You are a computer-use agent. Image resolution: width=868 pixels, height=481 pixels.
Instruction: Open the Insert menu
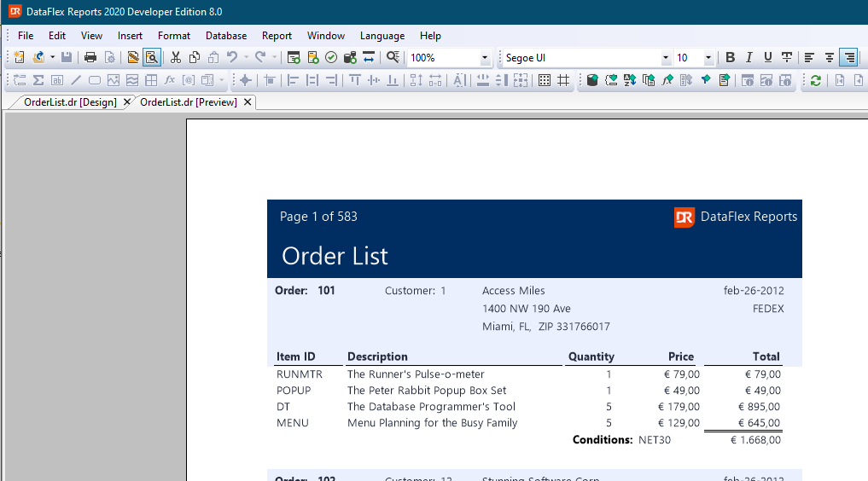[130, 36]
